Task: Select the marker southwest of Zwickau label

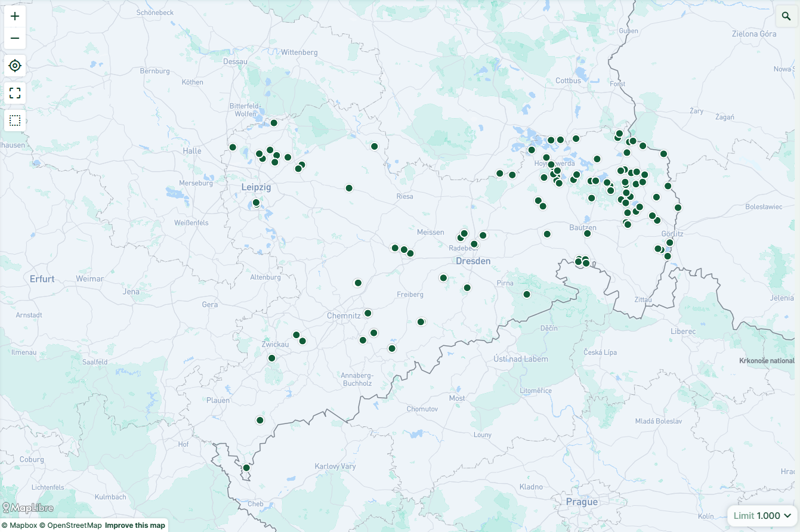Action: point(272,358)
